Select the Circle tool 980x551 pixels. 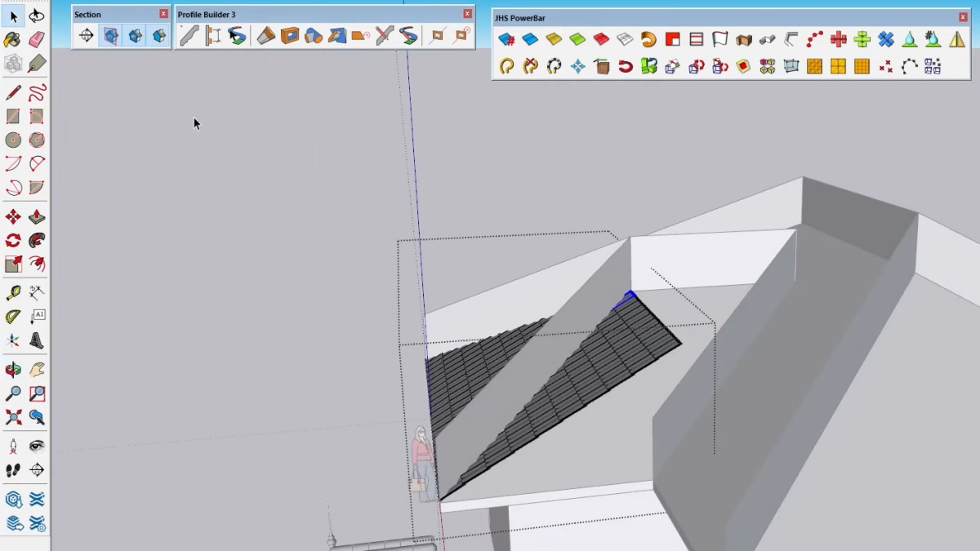tap(13, 140)
